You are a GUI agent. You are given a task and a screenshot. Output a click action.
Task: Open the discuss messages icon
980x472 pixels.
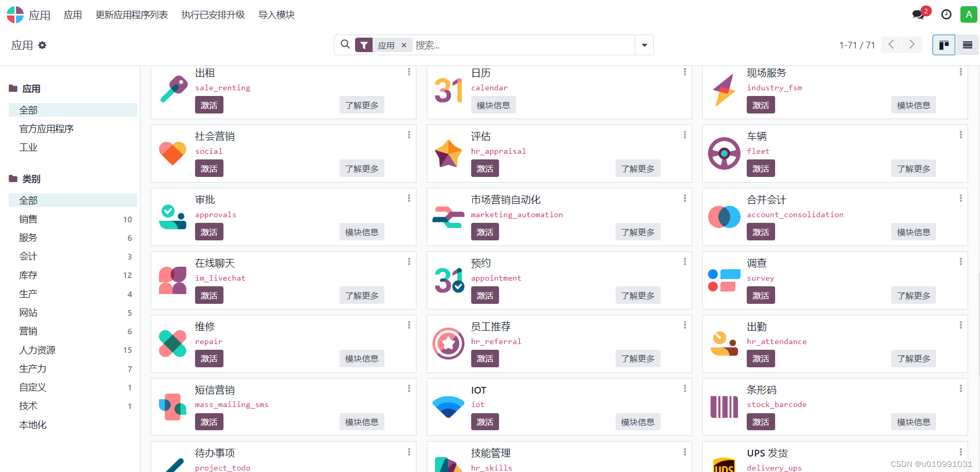click(x=919, y=14)
